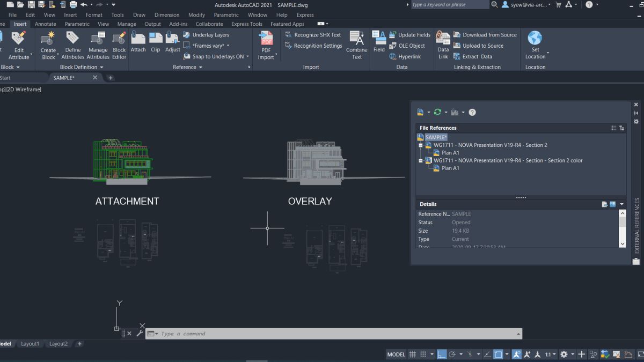This screenshot has height=362, width=644.
Task: Click Underlay Layers in Reference panel
Action: tap(206, 35)
